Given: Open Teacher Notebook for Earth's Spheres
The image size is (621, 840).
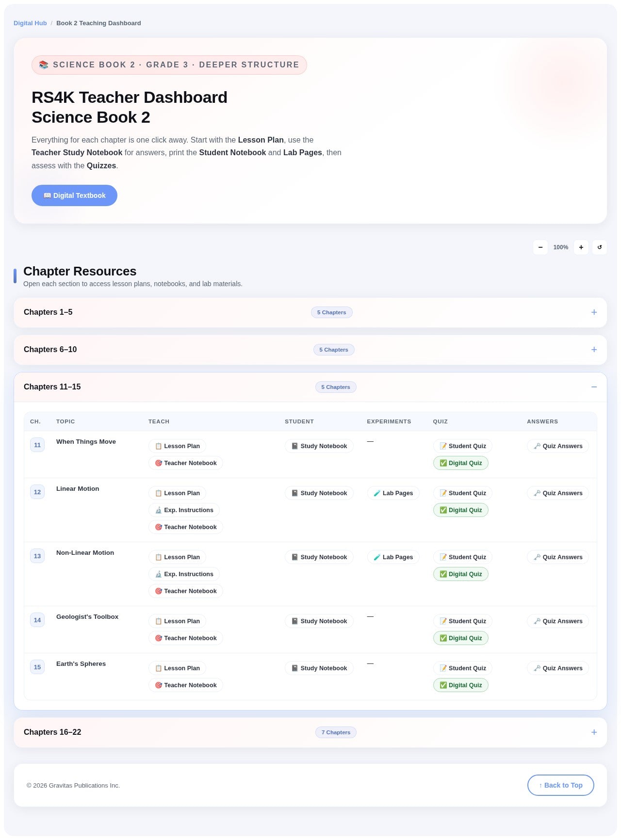Looking at the screenshot, I should (x=185, y=685).
